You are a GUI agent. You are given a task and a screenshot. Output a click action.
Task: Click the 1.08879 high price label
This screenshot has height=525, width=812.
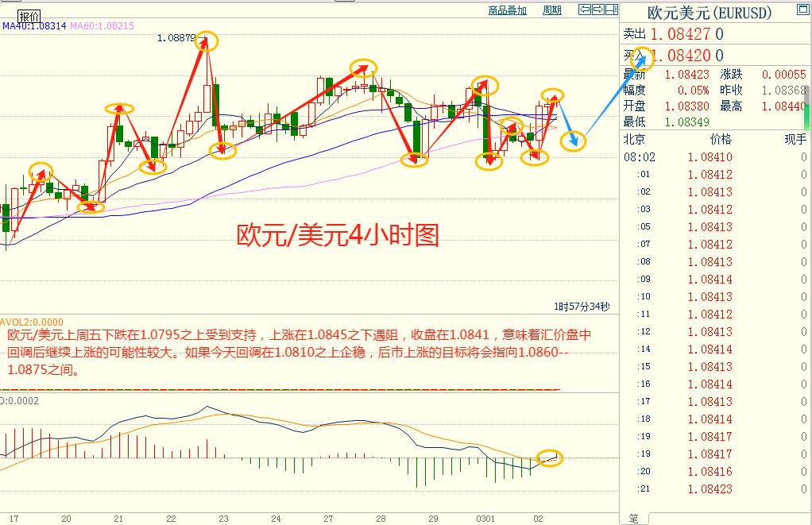(x=176, y=38)
